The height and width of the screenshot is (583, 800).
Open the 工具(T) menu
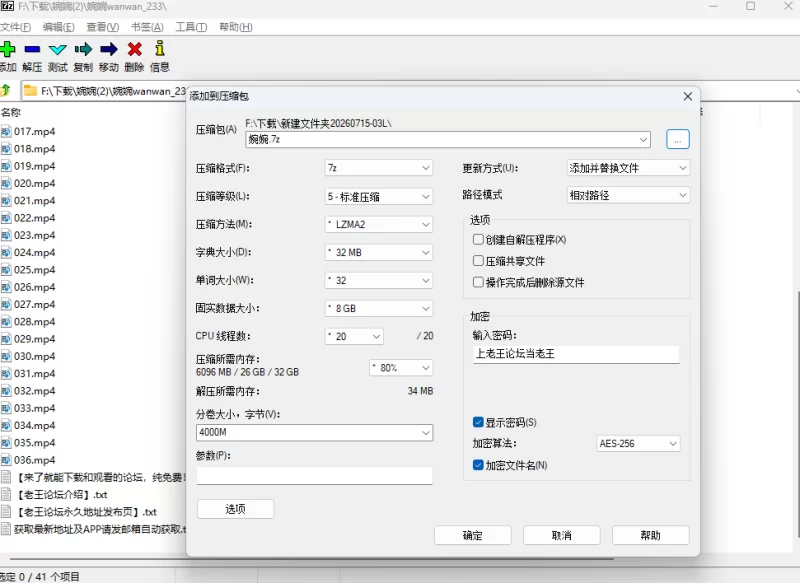click(x=191, y=27)
